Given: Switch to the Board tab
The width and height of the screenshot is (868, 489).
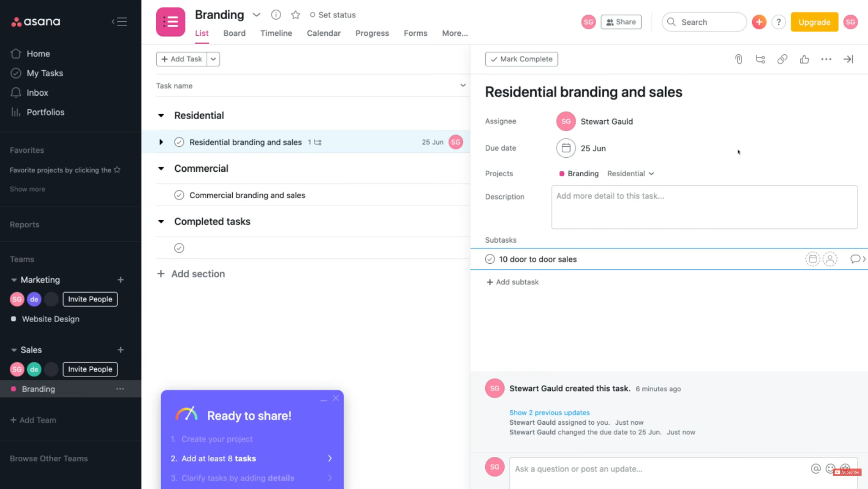Looking at the screenshot, I should point(234,33).
